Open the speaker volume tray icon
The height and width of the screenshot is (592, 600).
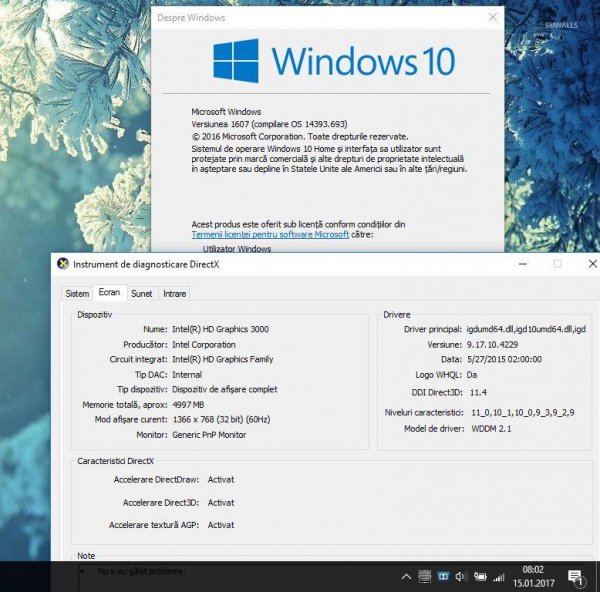click(461, 577)
